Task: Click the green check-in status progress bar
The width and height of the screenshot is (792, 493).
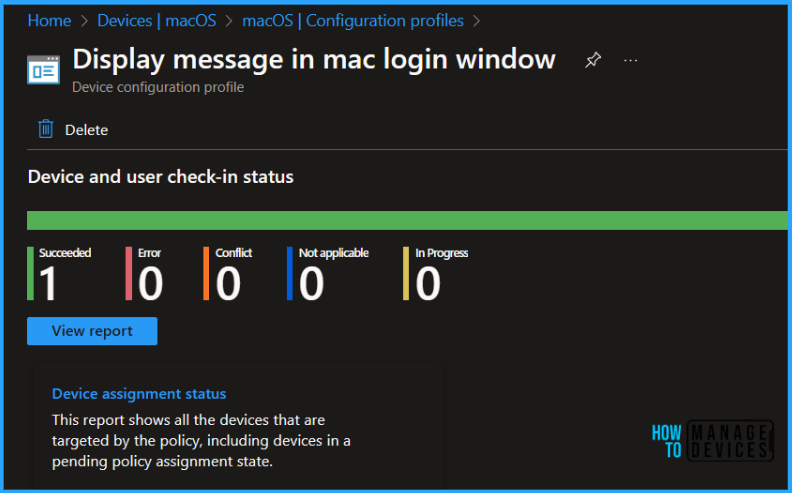Action: [407, 221]
